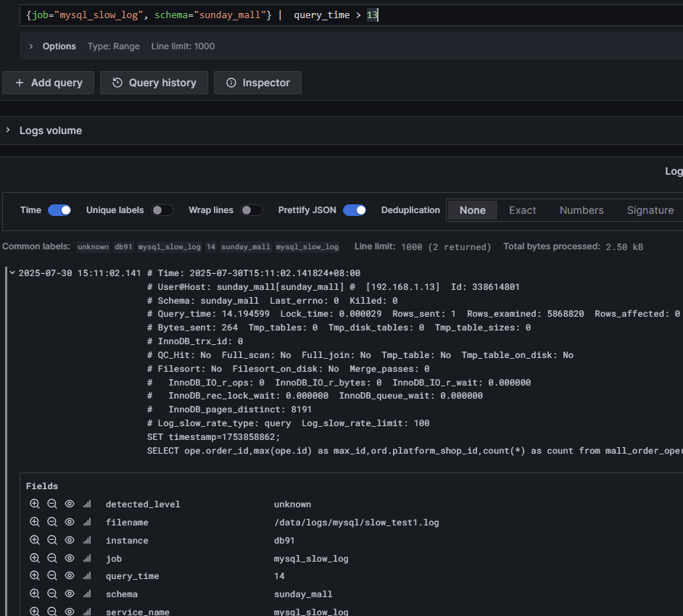This screenshot has width=683, height=616.
Task: Click the Rows_examined: 5868820 value
Action: 526,314
